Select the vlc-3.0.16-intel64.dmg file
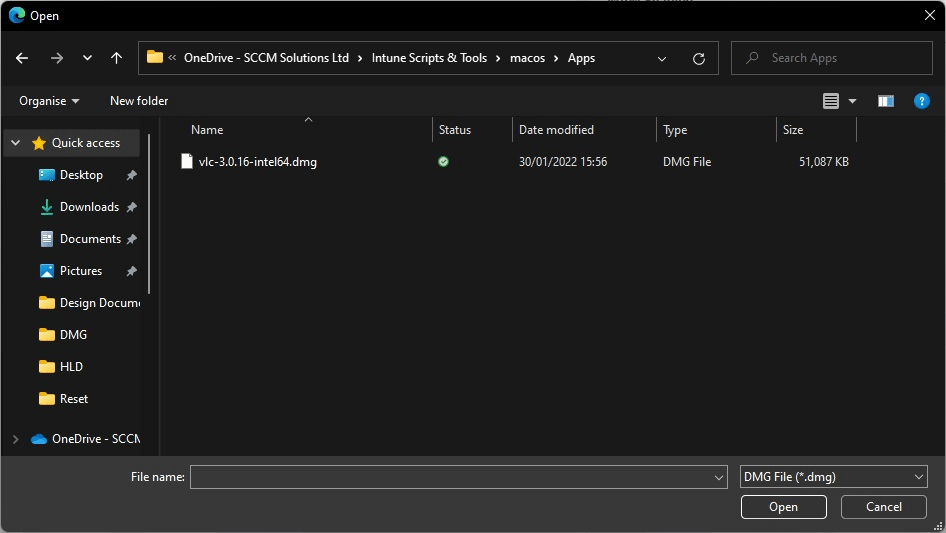The height and width of the screenshot is (533, 946). click(257, 161)
